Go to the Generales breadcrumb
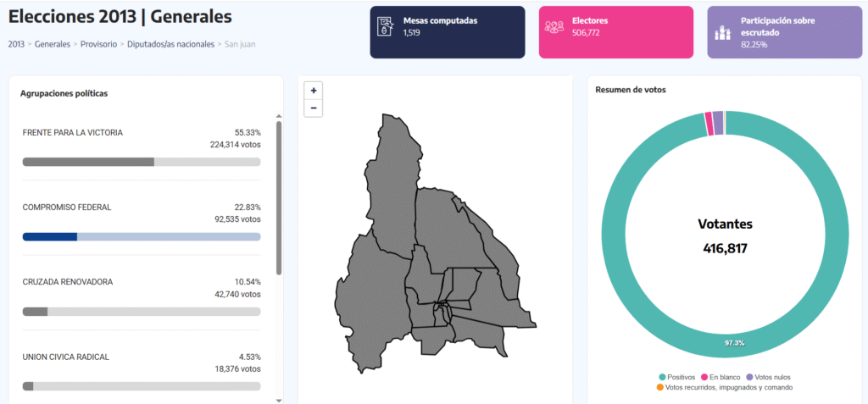The height and width of the screenshot is (404, 868). [52, 44]
